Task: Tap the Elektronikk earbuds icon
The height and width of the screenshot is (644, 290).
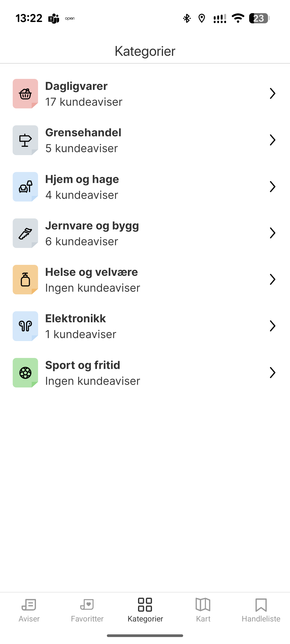Action: pos(25,326)
